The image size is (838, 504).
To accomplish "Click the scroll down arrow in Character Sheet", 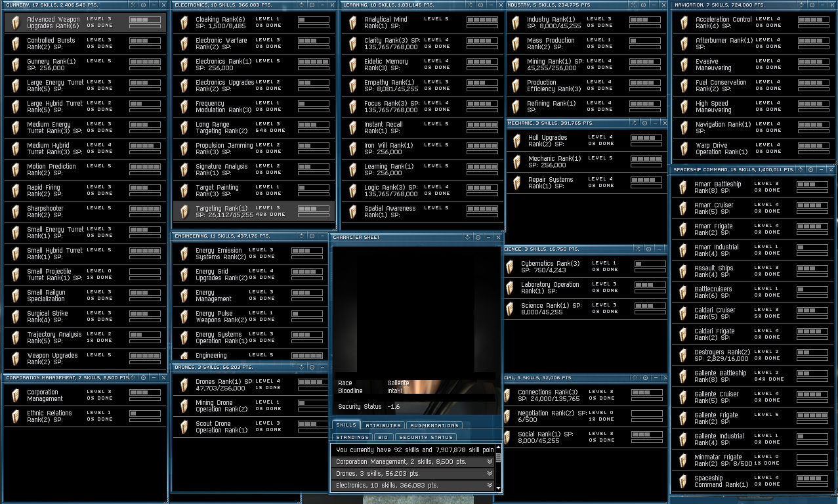I will (x=498, y=488).
